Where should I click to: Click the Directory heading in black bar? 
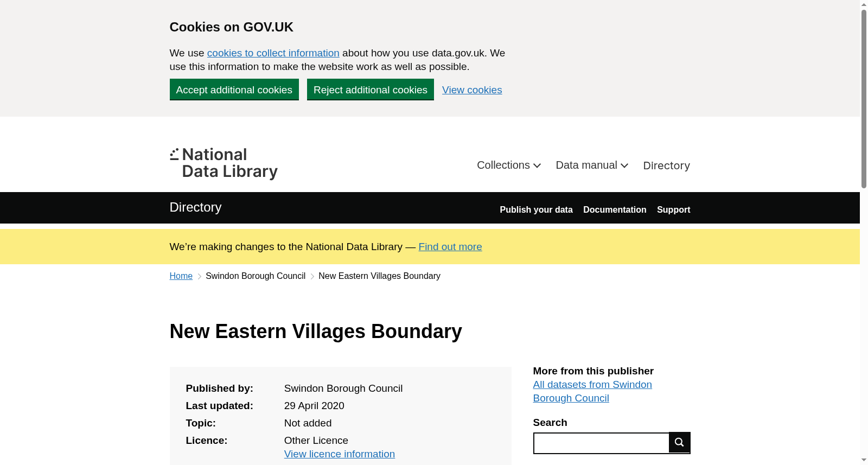[x=195, y=207]
